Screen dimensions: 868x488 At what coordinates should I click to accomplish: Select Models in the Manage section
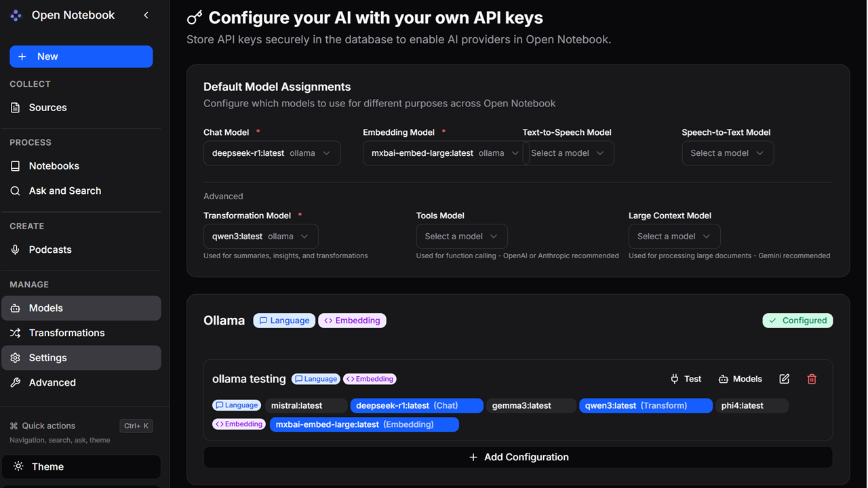tap(81, 308)
